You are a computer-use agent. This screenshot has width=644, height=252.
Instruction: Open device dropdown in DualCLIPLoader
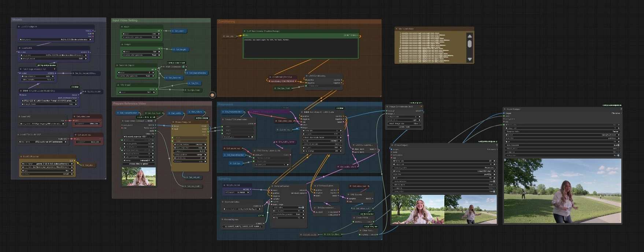pos(47,174)
